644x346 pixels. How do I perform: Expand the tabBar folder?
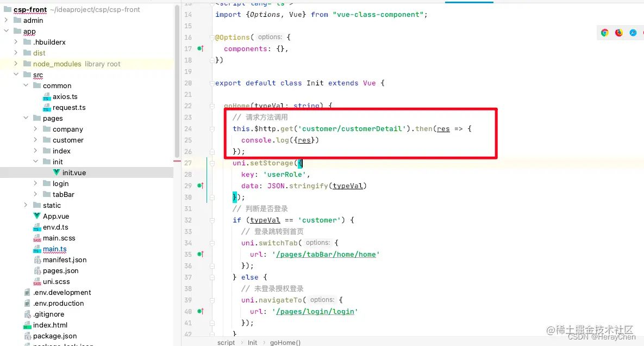36,194
